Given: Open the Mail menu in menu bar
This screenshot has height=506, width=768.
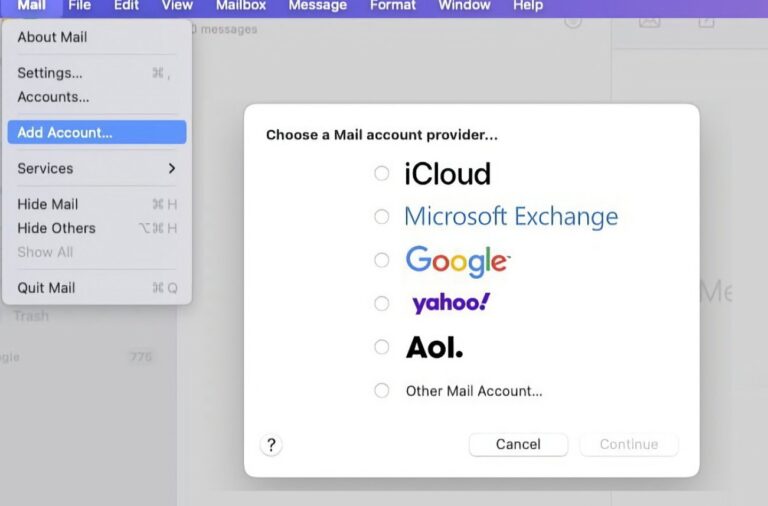Looking at the screenshot, I should (31, 6).
